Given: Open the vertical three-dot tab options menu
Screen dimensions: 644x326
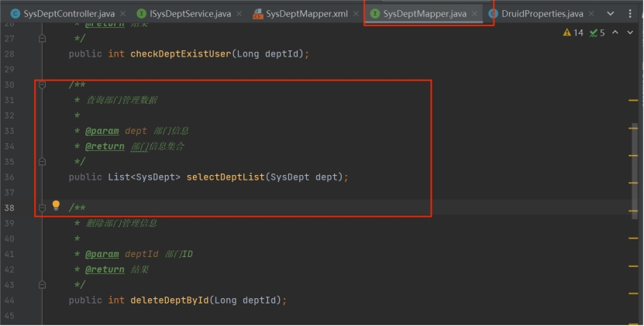Looking at the screenshot, I should [629, 14].
